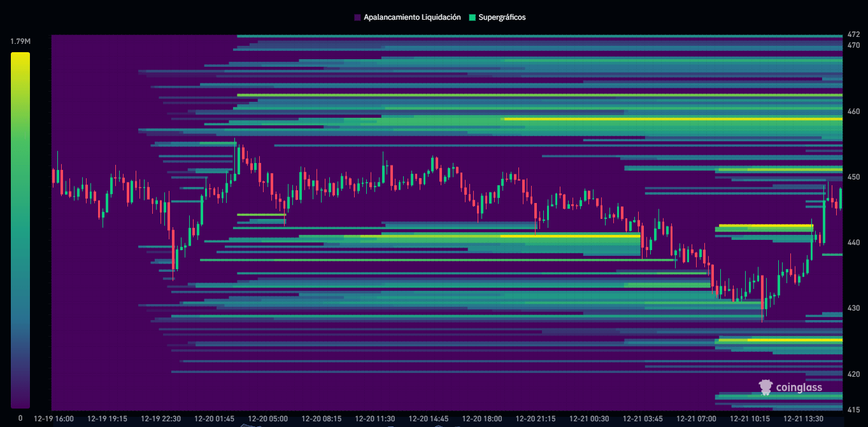868x427 pixels.
Task: Click the 12-19 22:30 time label
Action: pos(160,419)
